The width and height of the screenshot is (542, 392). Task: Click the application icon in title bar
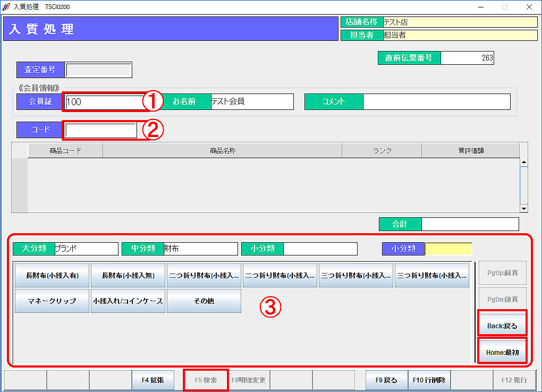pos(6,7)
